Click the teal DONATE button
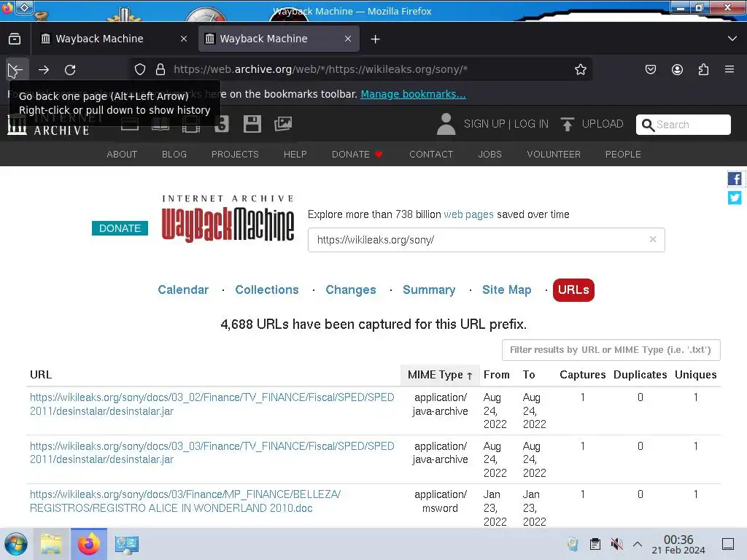This screenshot has width=747, height=560. point(120,228)
